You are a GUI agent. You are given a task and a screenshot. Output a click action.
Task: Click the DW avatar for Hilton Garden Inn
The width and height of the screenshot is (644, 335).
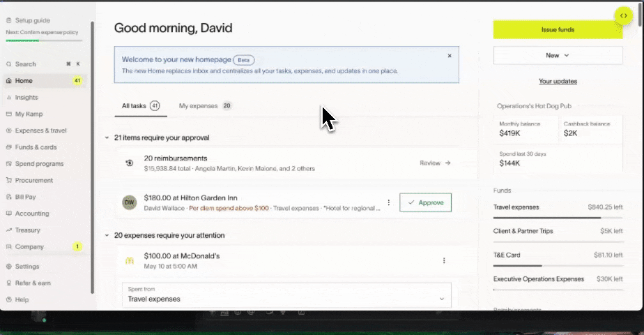coord(130,202)
